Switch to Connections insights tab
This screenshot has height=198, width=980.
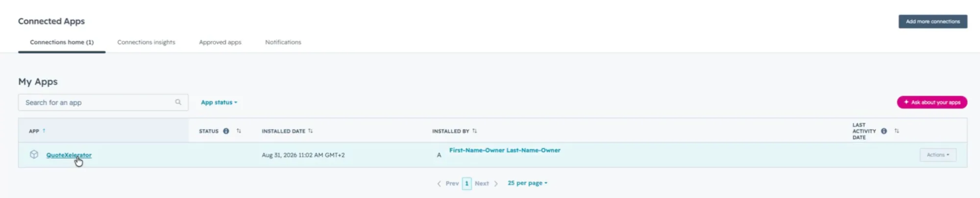146,42
